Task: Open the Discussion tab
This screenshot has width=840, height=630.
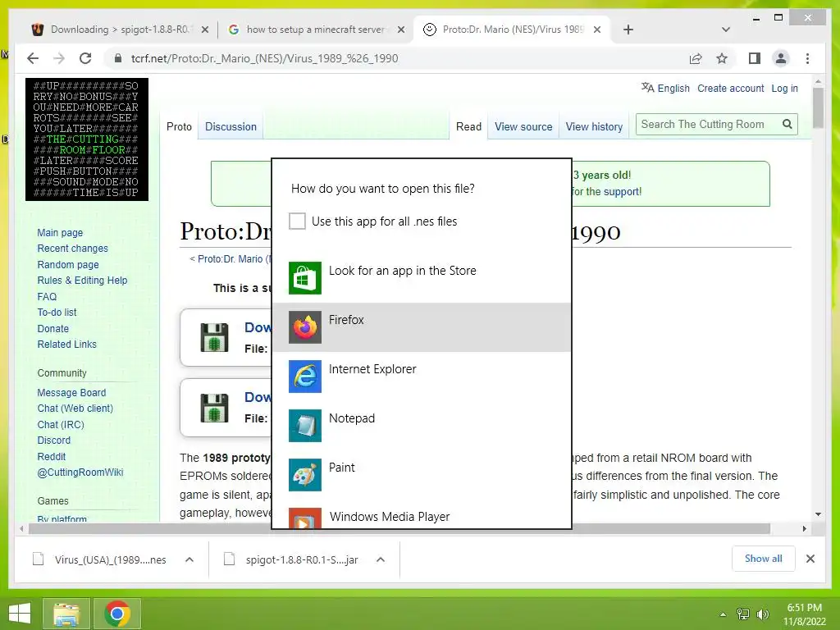Action: tap(231, 126)
